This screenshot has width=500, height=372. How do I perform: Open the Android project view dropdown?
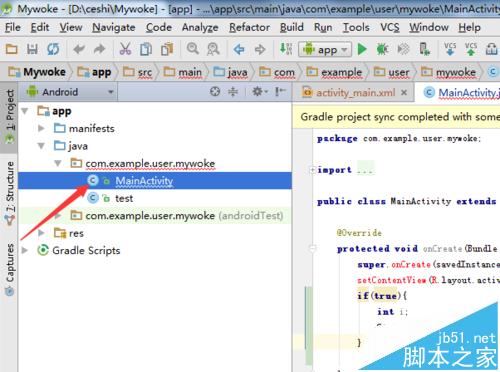tap(69, 92)
